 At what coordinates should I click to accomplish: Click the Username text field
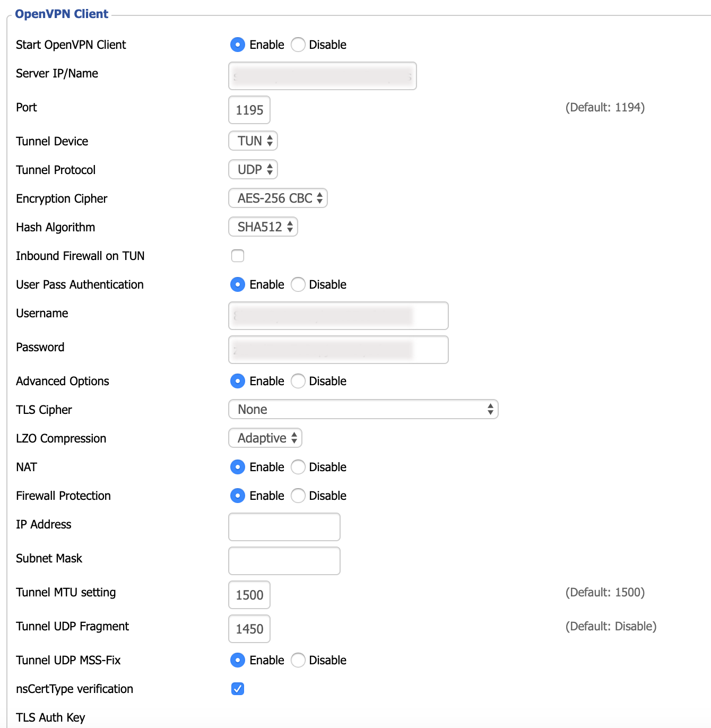(x=338, y=316)
